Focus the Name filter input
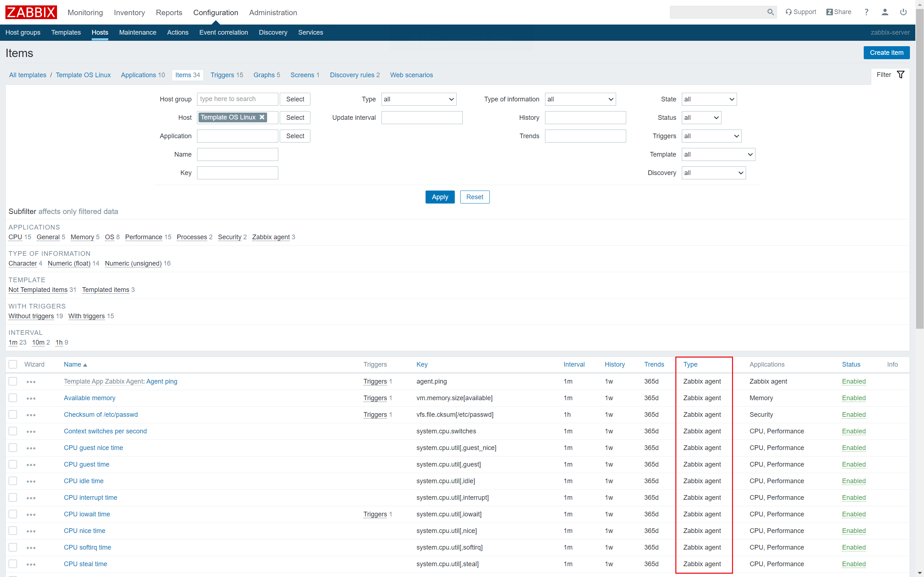 click(237, 154)
